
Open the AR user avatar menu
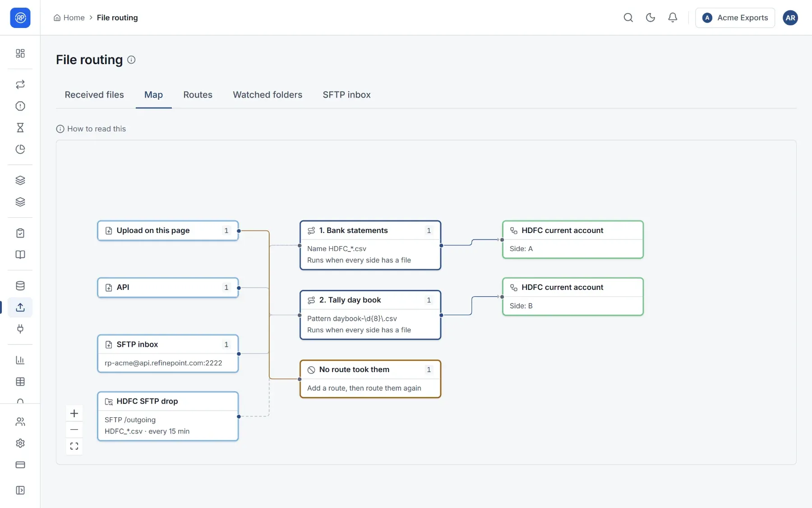(x=790, y=18)
